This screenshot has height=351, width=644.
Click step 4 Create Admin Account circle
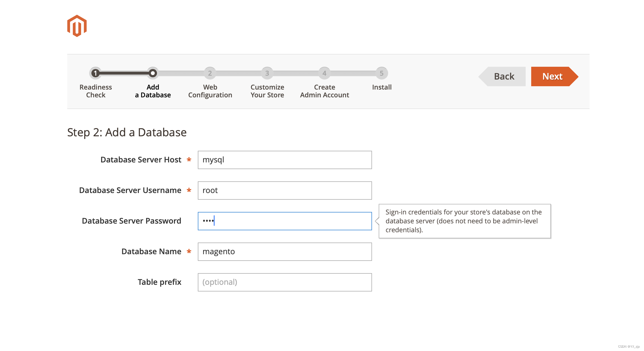[325, 73]
